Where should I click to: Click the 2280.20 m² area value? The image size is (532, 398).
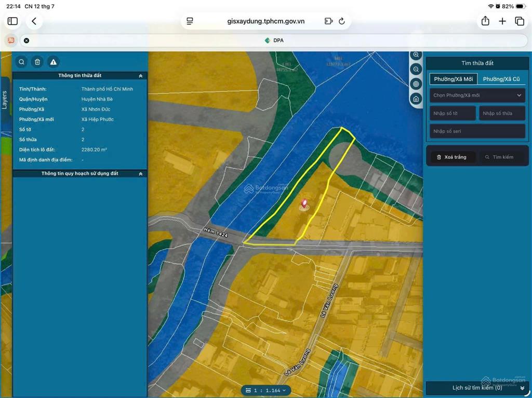pos(94,149)
